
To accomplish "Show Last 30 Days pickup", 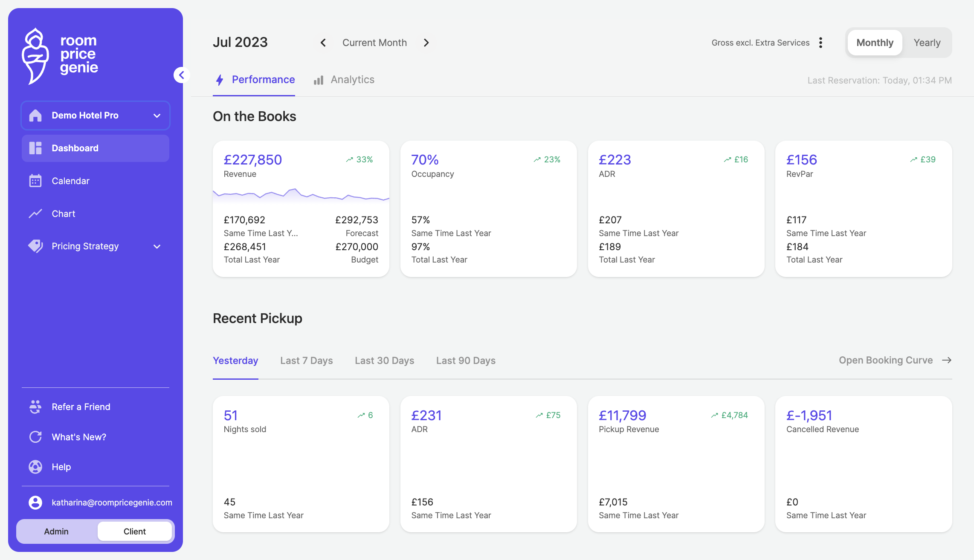I will (385, 361).
